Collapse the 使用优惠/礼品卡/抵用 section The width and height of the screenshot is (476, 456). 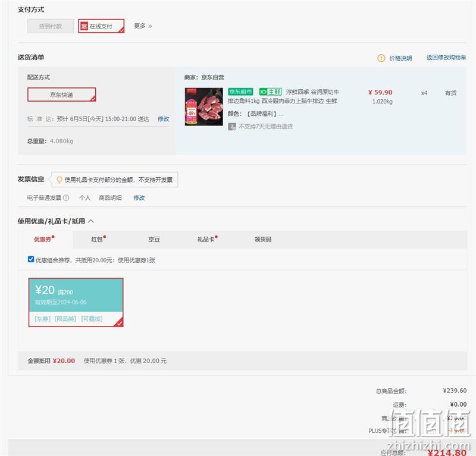[x=91, y=221]
